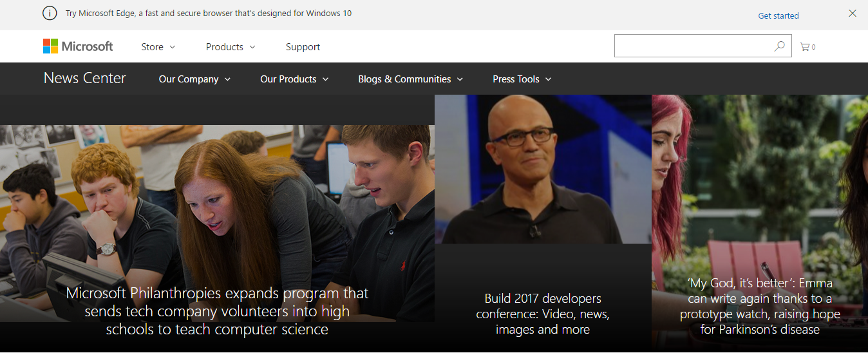The height and width of the screenshot is (353, 868).
Task: Go to News Center home
Action: click(x=85, y=79)
